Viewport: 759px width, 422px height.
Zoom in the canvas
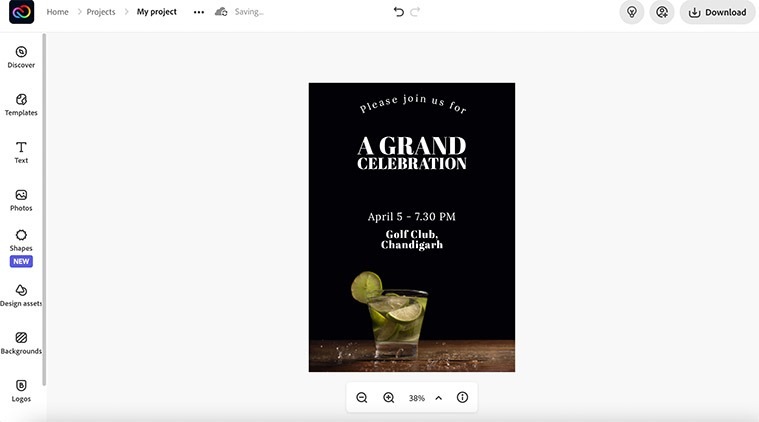(x=389, y=398)
